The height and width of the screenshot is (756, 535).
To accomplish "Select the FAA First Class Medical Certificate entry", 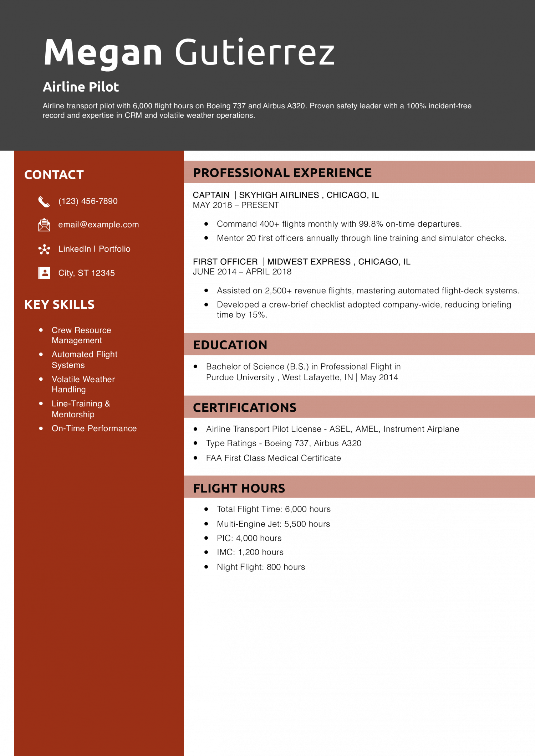I will 274,458.
